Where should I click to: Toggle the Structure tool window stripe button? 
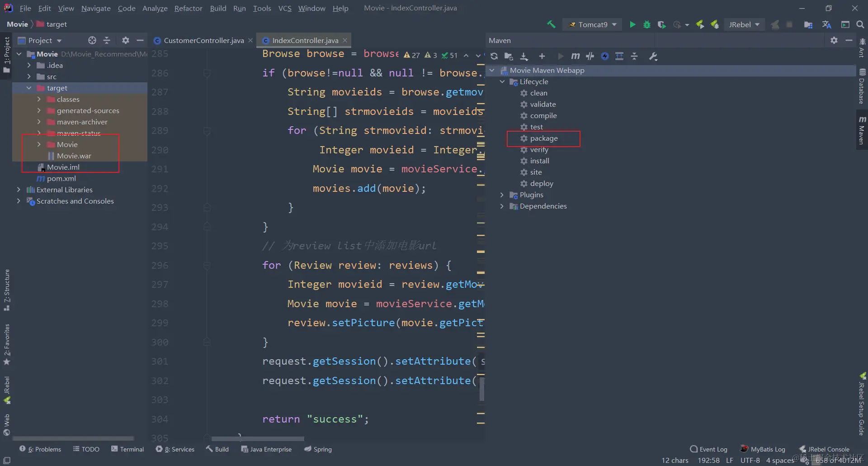tap(7, 290)
